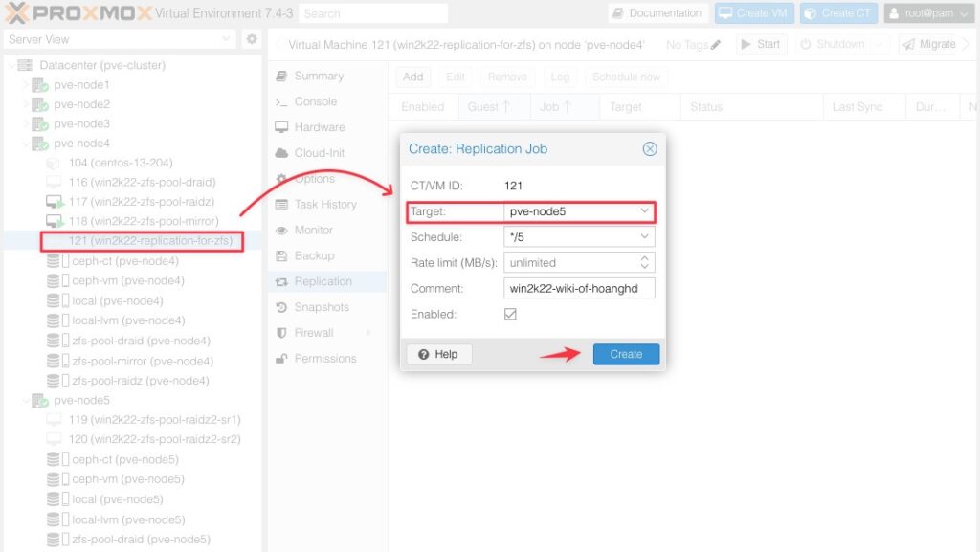This screenshot has width=980, height=552.
Task: Click the pve-node2 server icon
Action: tap(40, 104)
